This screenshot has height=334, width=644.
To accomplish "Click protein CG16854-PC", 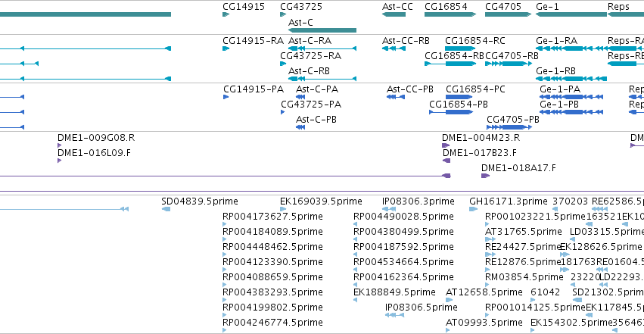I will 475,89.
